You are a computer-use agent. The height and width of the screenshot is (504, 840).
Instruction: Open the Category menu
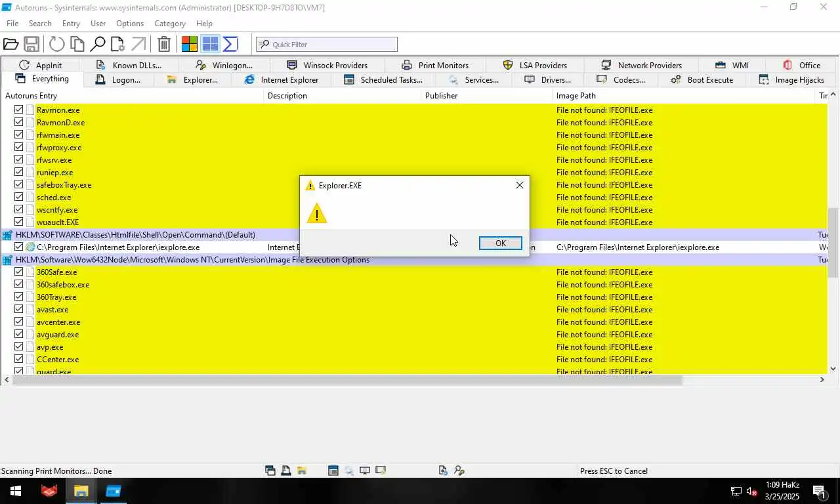point(170,23)
